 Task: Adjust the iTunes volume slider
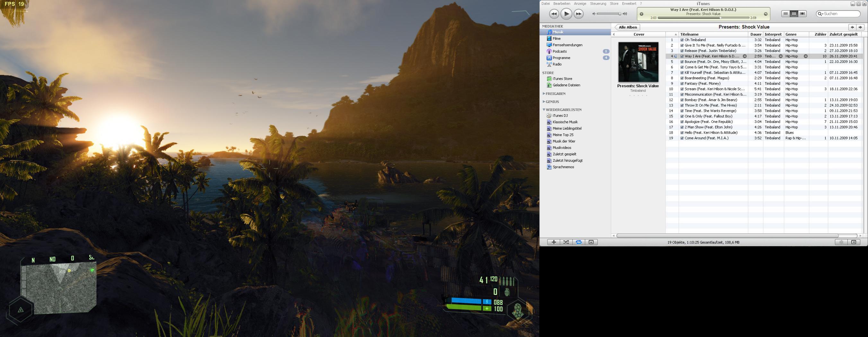[609, 14]
